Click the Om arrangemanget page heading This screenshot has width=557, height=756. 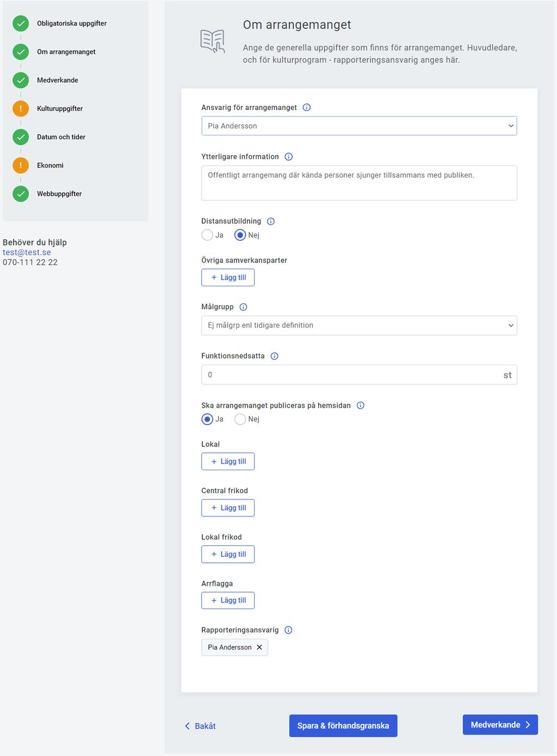coord(297,24)
